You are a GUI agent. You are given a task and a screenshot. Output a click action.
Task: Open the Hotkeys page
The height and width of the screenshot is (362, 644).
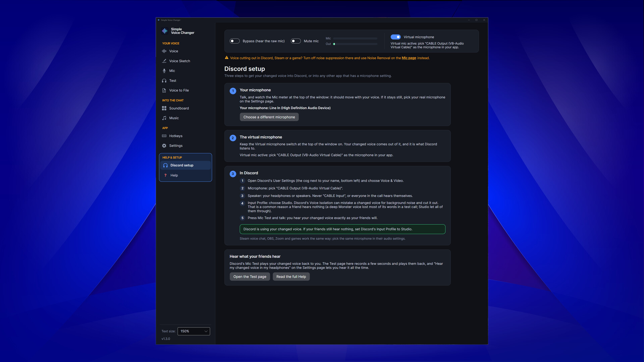pos(185,136)
